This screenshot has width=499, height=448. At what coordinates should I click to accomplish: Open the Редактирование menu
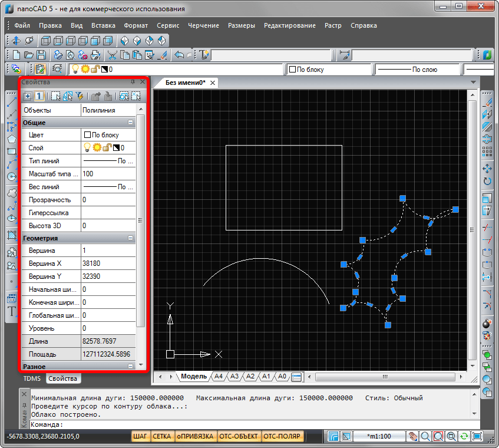tap(290, 25)
